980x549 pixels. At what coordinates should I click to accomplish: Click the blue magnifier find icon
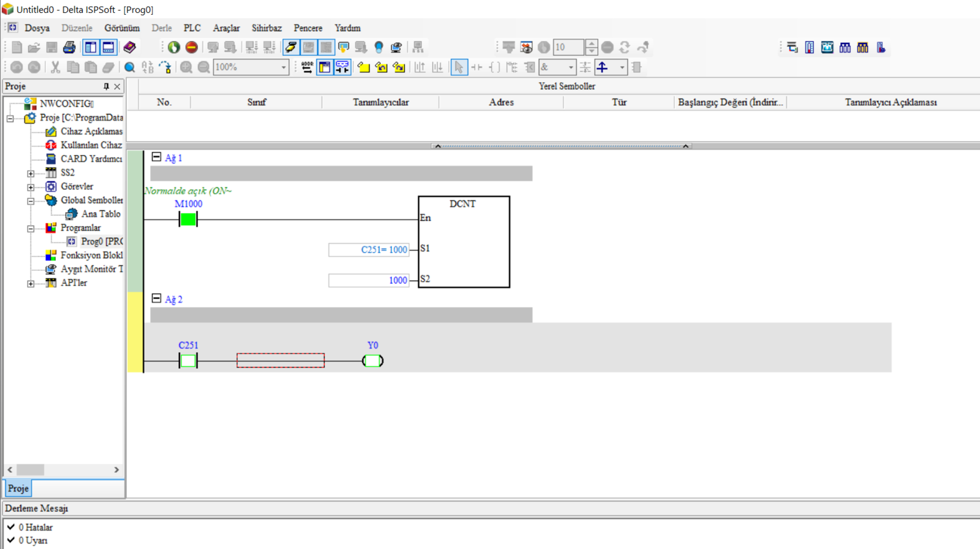(129, 67)
